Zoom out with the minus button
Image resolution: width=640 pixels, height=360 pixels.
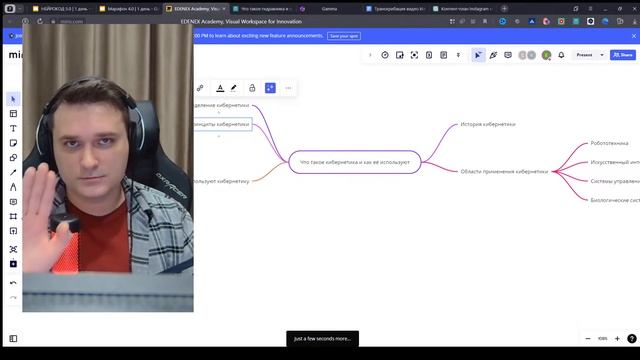pos(588,338)
